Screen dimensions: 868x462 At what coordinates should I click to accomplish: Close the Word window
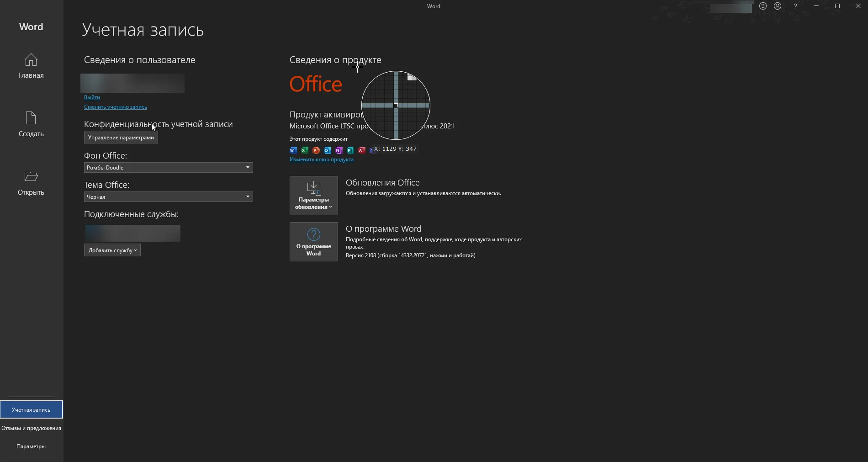point(858,6)
